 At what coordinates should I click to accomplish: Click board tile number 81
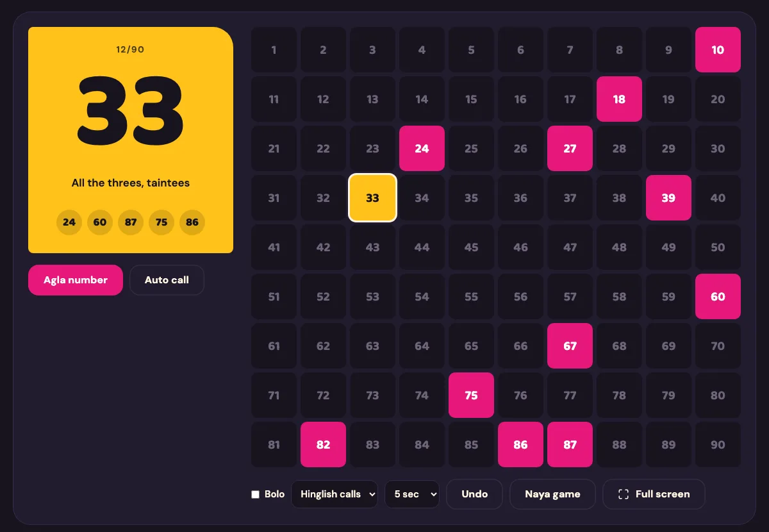pyautogui.click(x=274, y=445)
